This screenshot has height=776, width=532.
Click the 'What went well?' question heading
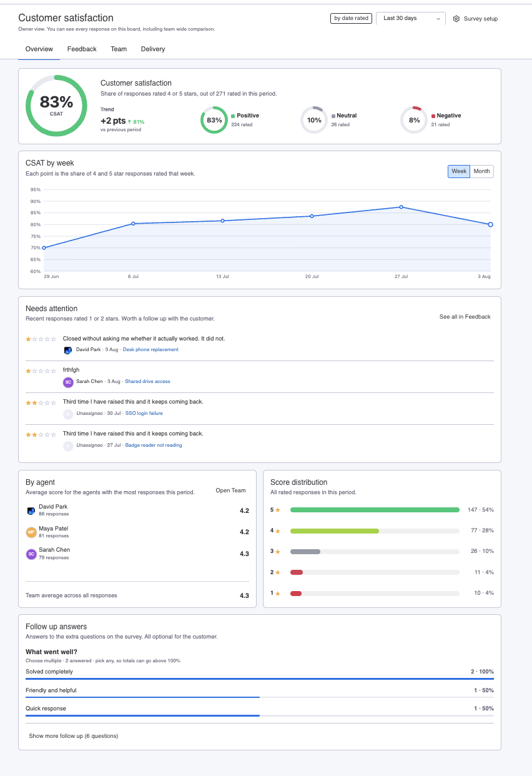[51, 652]
